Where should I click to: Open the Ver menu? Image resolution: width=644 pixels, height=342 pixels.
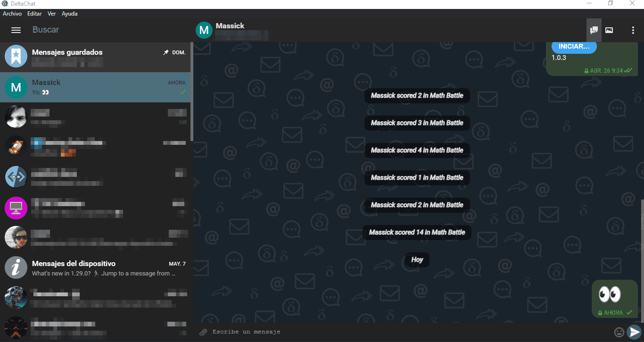pos(52,14)
